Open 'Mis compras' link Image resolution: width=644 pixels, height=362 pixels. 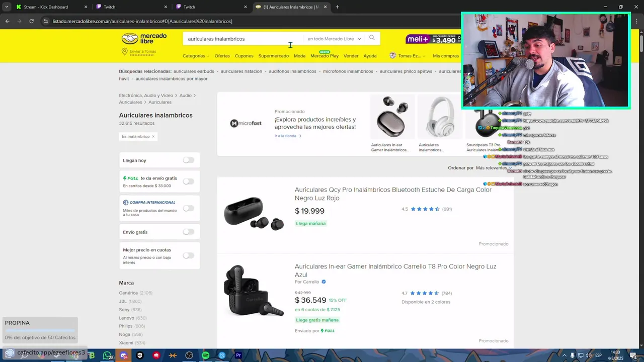click(446, 56)
